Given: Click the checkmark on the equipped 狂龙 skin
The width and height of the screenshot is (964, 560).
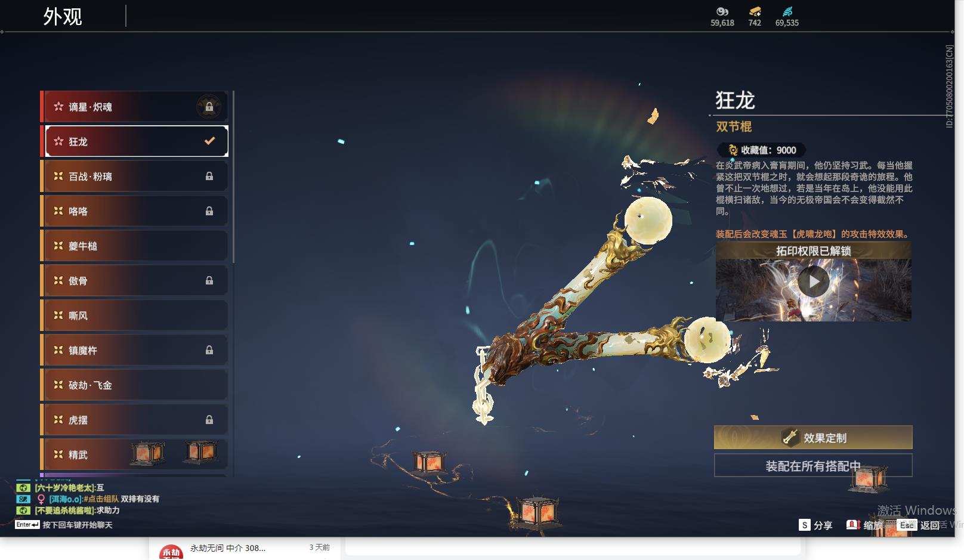Looking at the screenshot, I should (209, 141).
